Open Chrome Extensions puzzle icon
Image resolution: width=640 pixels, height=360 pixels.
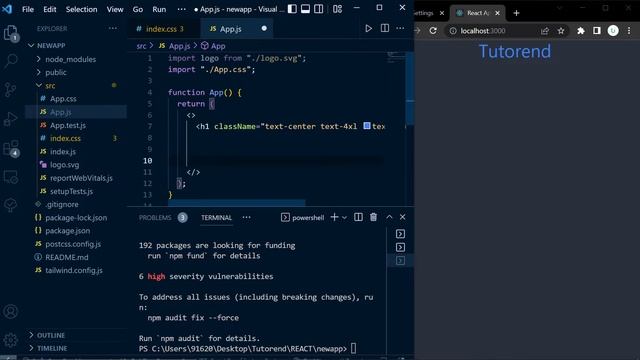pyautogui.click(x=580, y=31)
